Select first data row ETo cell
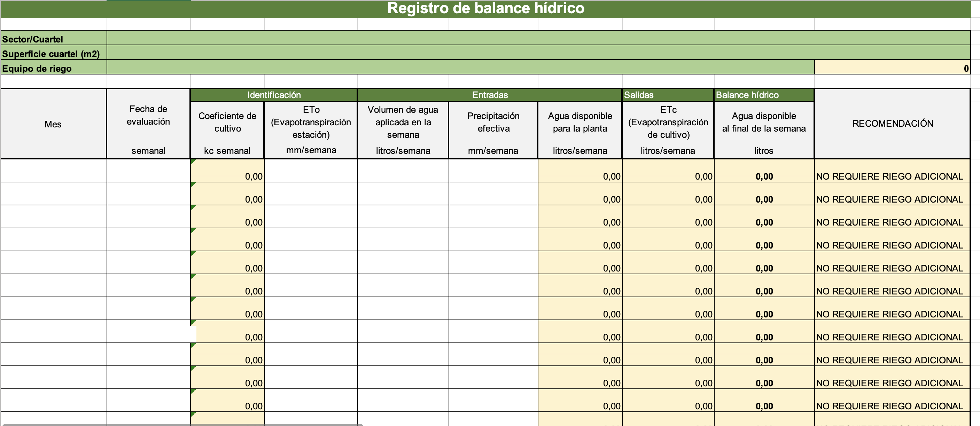 click(x=311, y=171)
